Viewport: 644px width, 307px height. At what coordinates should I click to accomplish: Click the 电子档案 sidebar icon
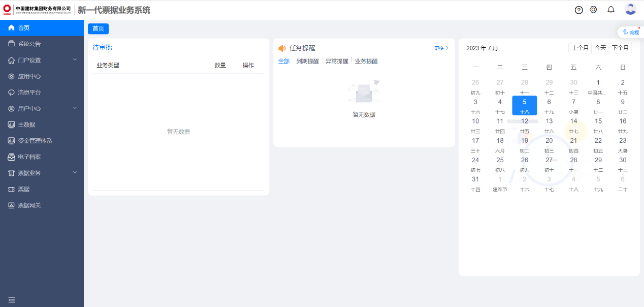(12, 157)
